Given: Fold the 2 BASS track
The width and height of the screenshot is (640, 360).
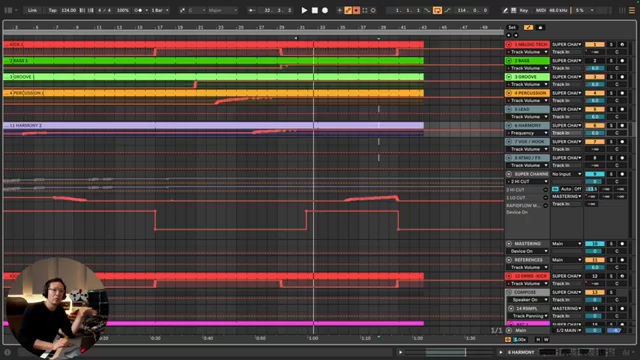Looking at the screenshot, I should [509, 60].
